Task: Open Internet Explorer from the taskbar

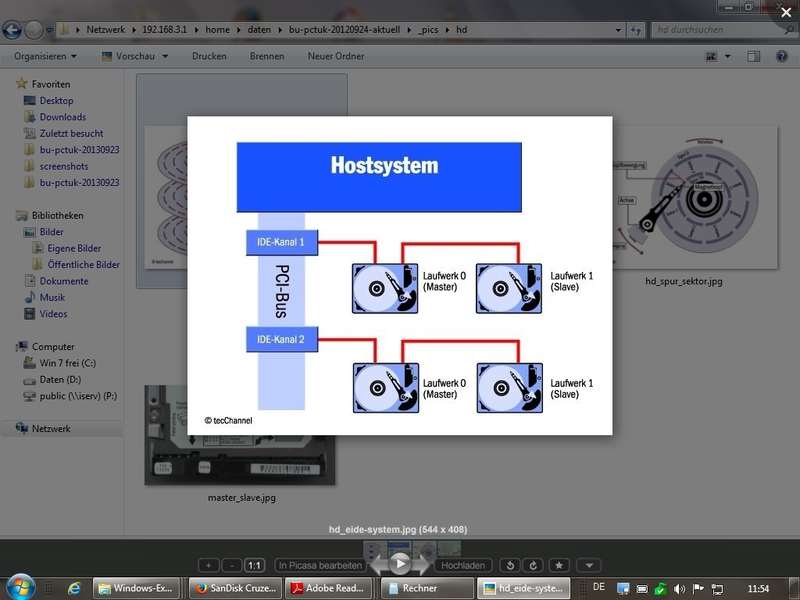Action: pyautogui.click(x=75, y=588)
